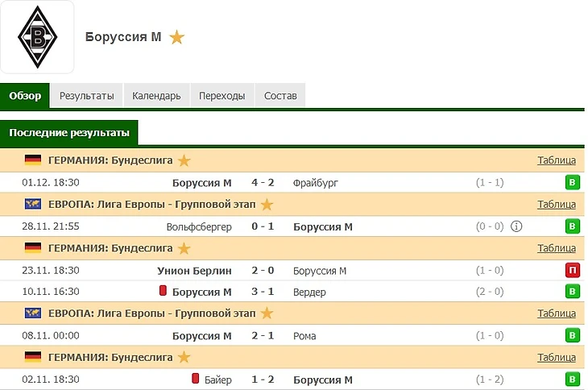
Task: Click the red loss badge for Унион Берлин match
Action: pyautogui.click(x=573, y=271)
